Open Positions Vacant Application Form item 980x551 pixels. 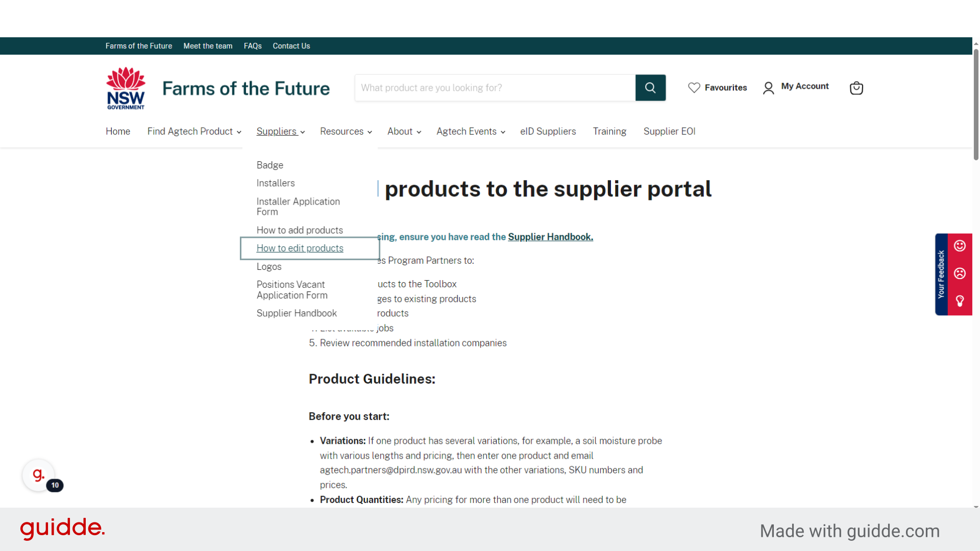tap(292, 290)
